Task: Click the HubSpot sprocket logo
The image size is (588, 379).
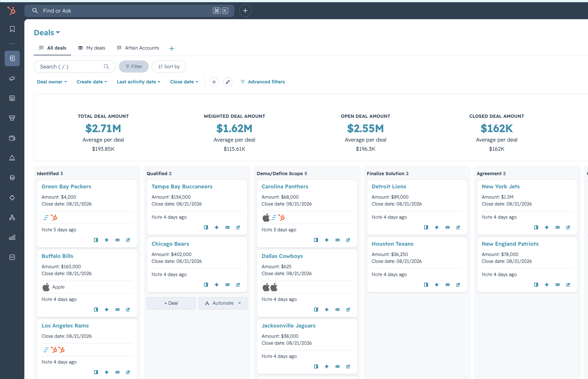Action: pos(12,11)
